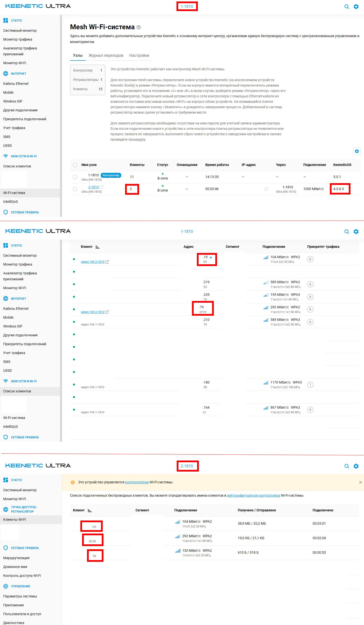The image size is (364, 625).
Task: Switch to the Настройки tab
Action: pyautogui.click(x=139, y=55)
